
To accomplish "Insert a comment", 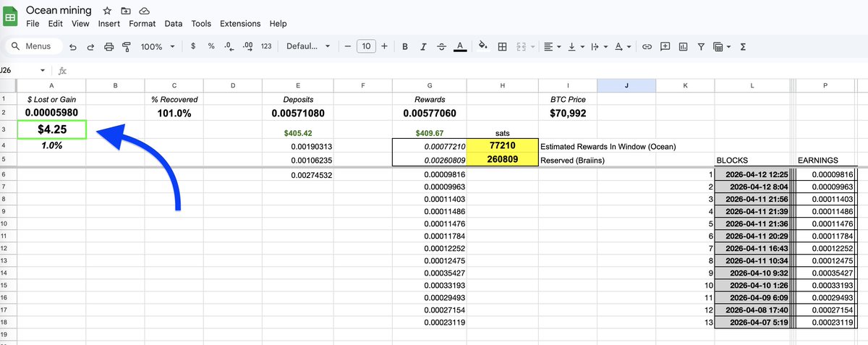I will (x=665, y=46).
